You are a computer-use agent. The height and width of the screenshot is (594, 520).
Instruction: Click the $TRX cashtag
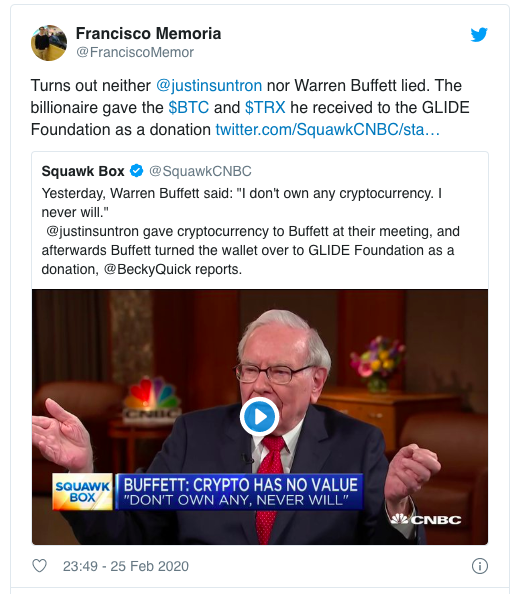(265, 108)
